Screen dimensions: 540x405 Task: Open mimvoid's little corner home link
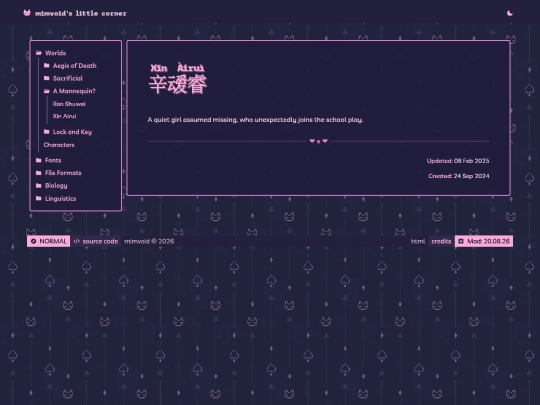pos(81,13)
